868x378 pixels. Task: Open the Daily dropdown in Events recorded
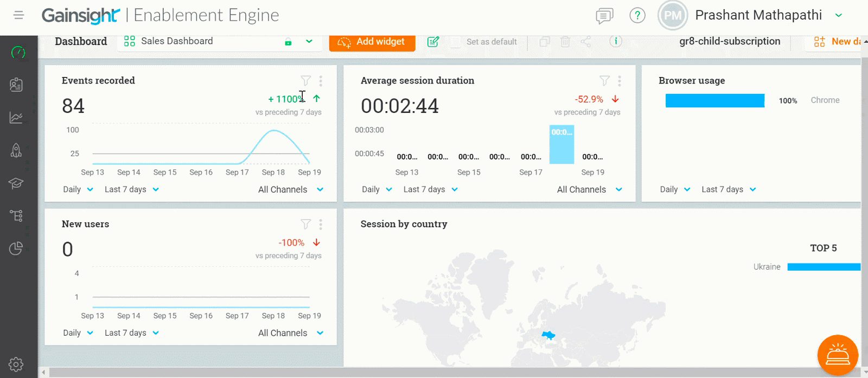click(x=78, y=189)
